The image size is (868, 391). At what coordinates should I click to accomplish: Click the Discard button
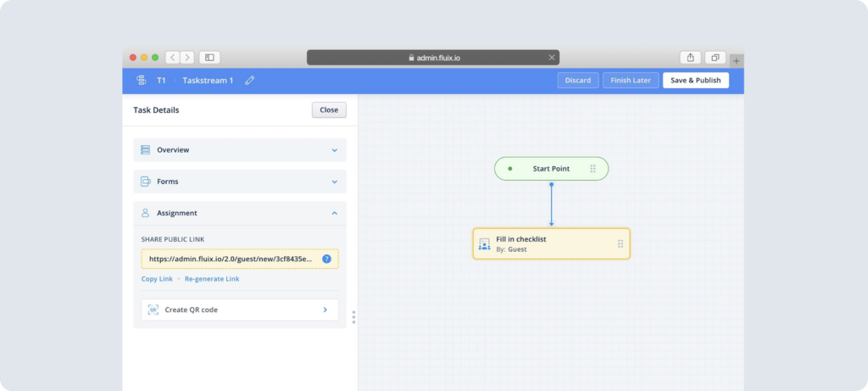[x=577, y=81]
